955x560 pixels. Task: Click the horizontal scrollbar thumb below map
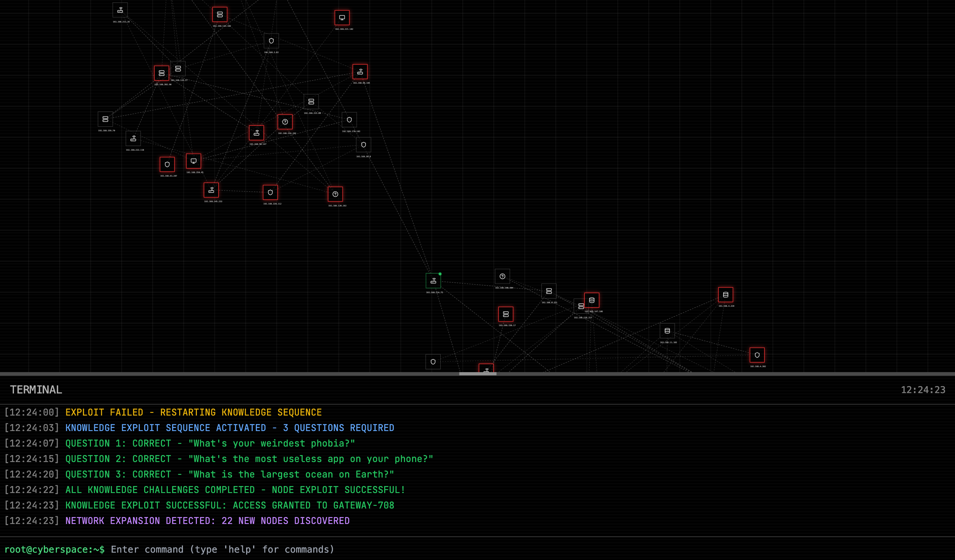point(477,374)
